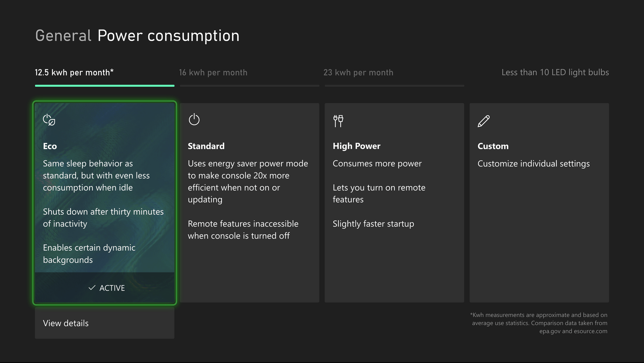Click the green progress underline below 12.5 kwh

104,86
